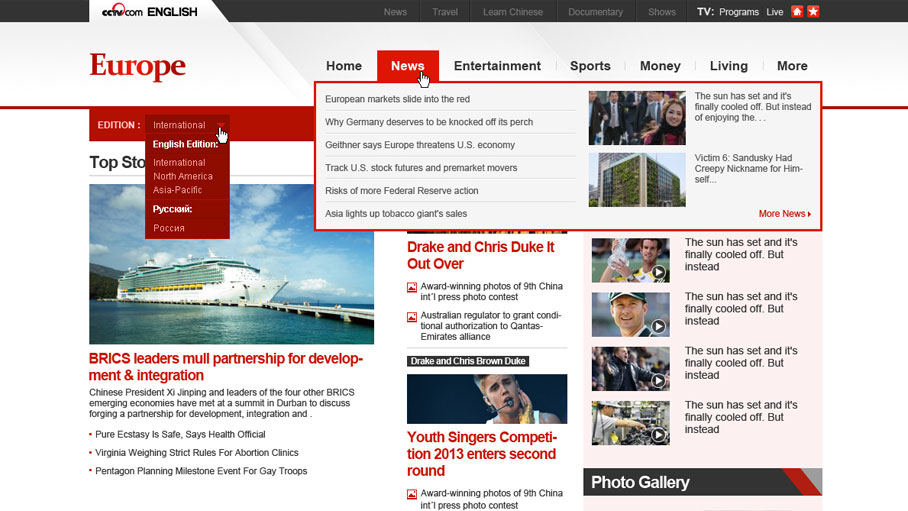Open 'Geithner says Europe threatens U.S. economy'
This screenshot has width=908, height=511.
point(420,145)
